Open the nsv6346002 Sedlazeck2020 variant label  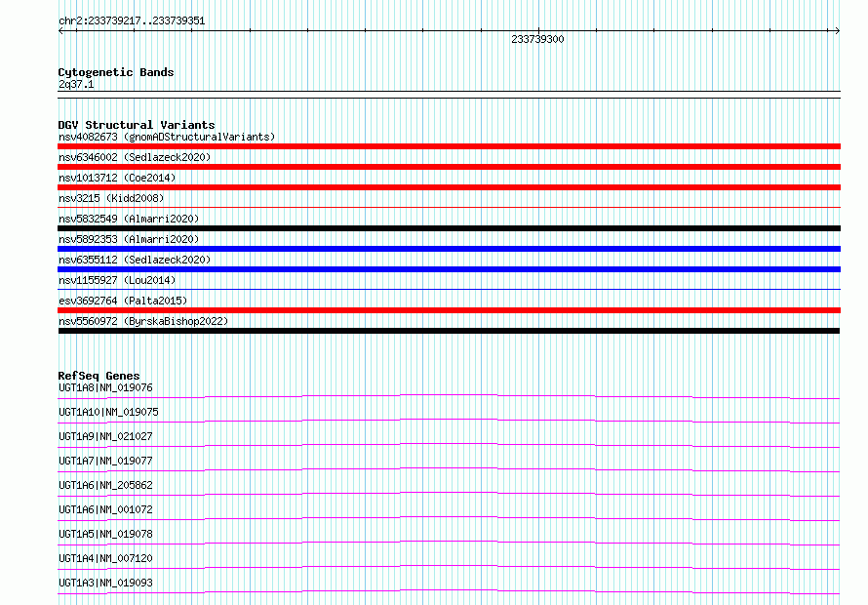coord(135,157)
